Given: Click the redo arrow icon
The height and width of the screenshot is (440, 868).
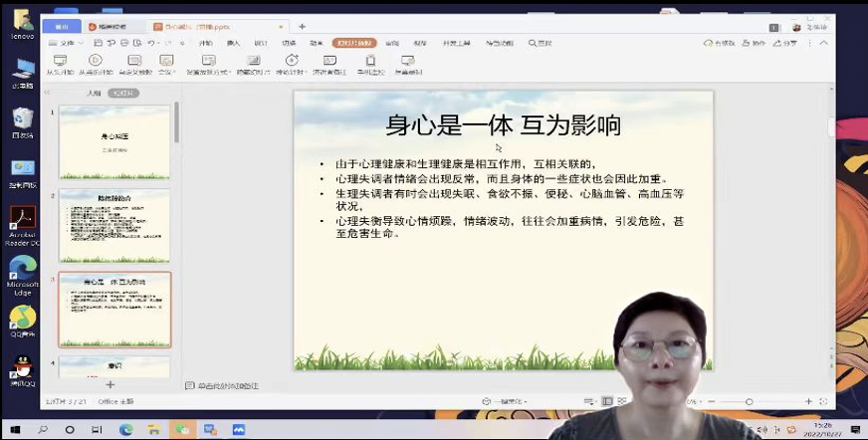Looking at the screenshot, I should pyautogui.click(x=168, y=43).
